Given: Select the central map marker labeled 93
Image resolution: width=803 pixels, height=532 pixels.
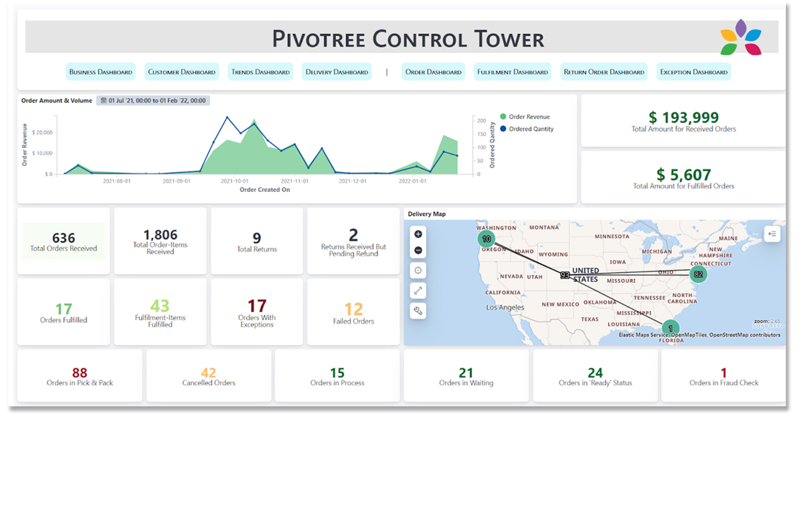Looking at the screenshot, I should point(565,275).
